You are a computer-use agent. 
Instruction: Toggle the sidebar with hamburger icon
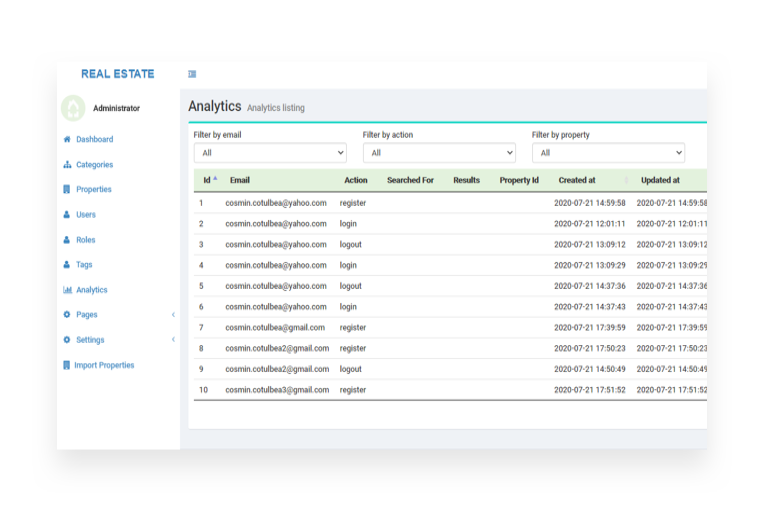[x=192, y=74]
